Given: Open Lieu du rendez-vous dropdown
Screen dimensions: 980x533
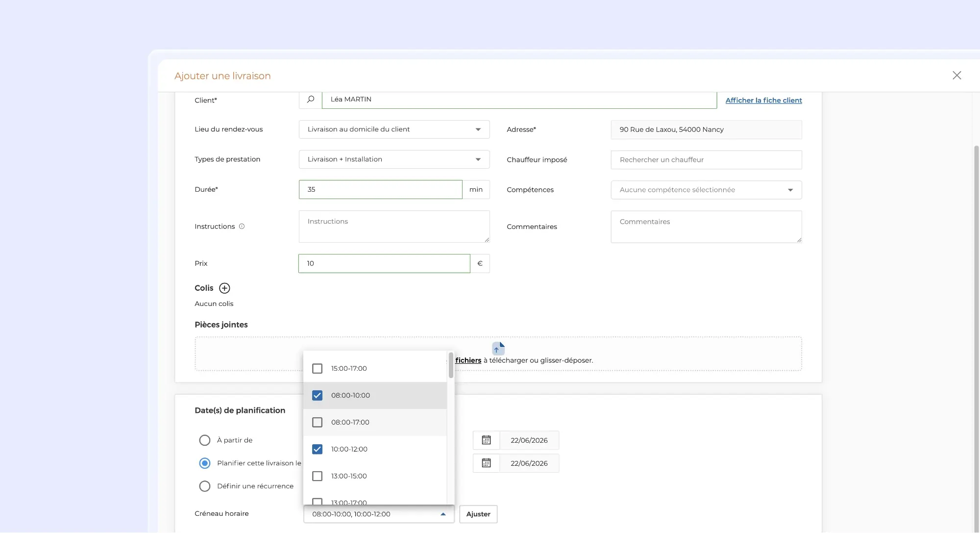Looking at the screenshot, I should pyautogui.click(x=394, y=129).
